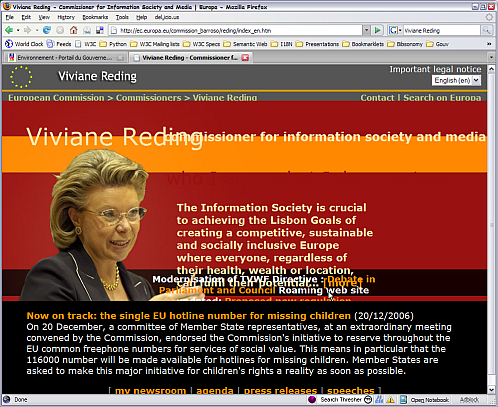Select the Viviane Reding - Commissioner tab
Viewport: 498px width, 407px height.
point(191,58)
